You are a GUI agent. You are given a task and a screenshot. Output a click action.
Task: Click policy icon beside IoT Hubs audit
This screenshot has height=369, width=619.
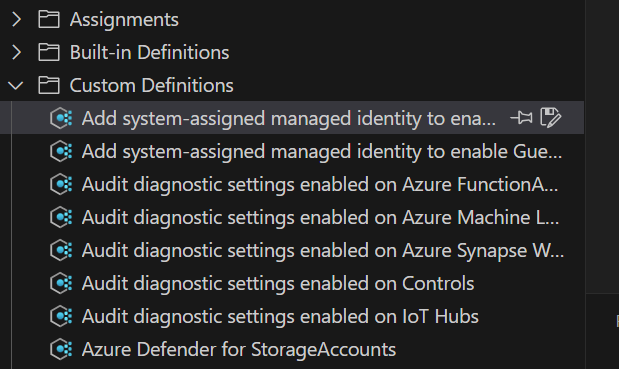[x=61, y=316]
